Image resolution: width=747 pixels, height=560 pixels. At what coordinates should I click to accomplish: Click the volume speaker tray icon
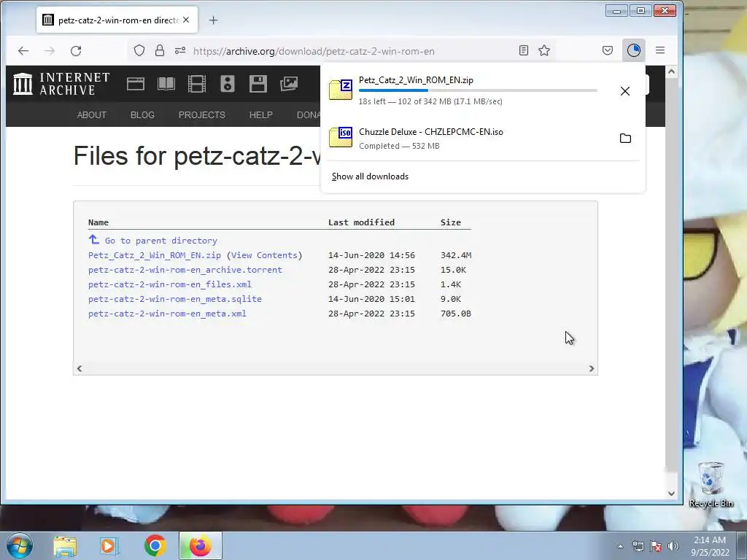pos(673,546)
